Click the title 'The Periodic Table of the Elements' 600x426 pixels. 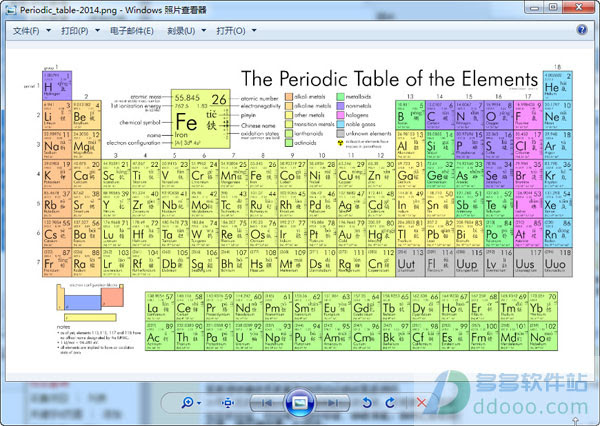point(390,79)
